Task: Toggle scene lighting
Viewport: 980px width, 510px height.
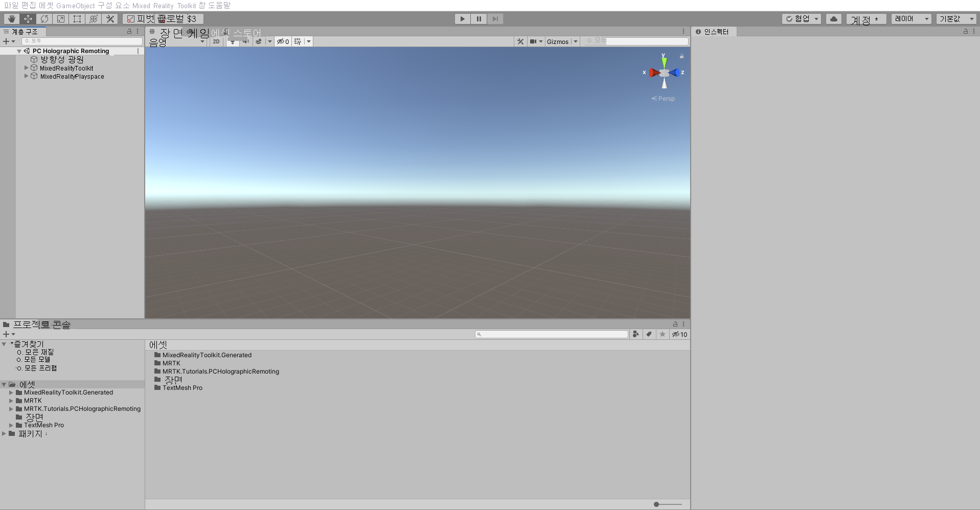Action: [x=233, y=42]
